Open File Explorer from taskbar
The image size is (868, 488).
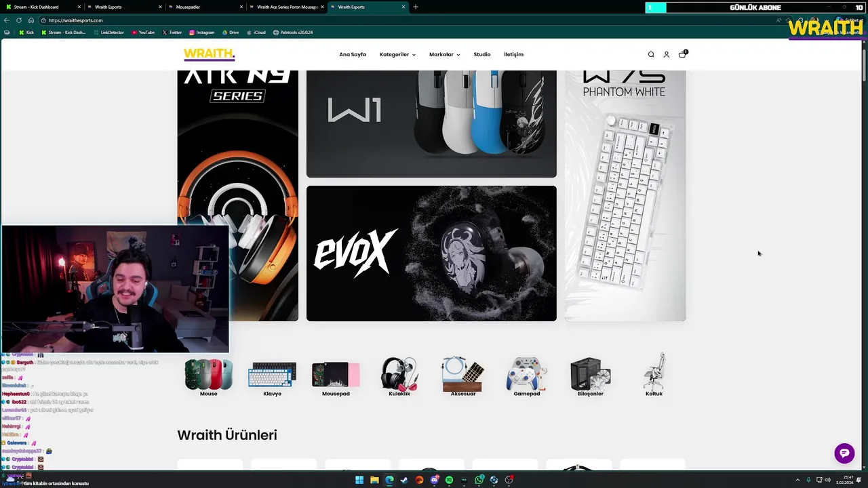tap(374, 481)
